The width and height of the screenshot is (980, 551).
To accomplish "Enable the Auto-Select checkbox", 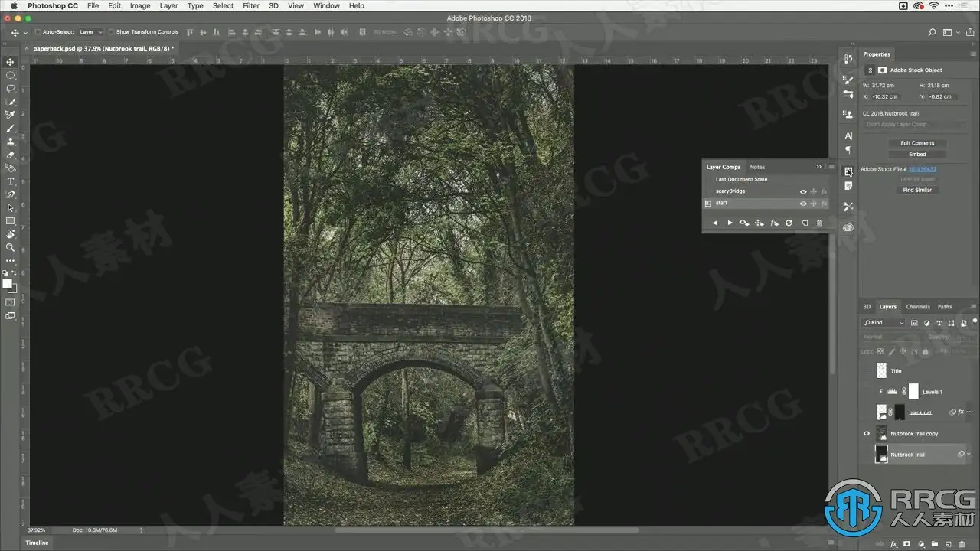I will point(38,32).
